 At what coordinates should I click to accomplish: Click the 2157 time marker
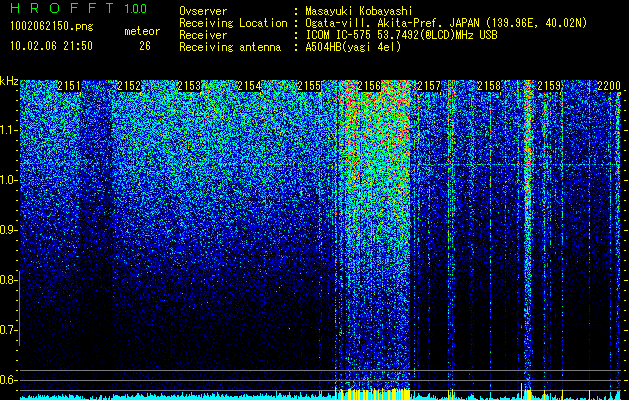click(429, 86)
